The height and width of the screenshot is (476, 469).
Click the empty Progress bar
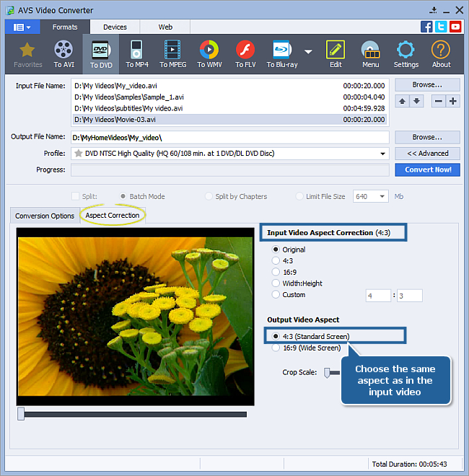[x=230, y=169]
